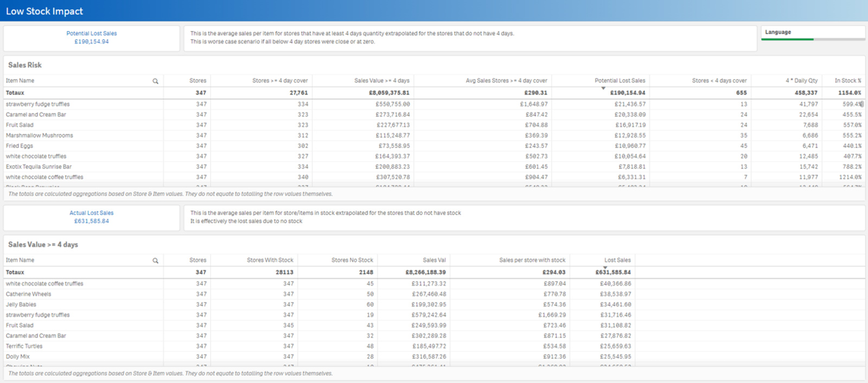This screenshot has height=383, width=868.
Task: Click value £38,538.97
Action: tap(616, 295)
